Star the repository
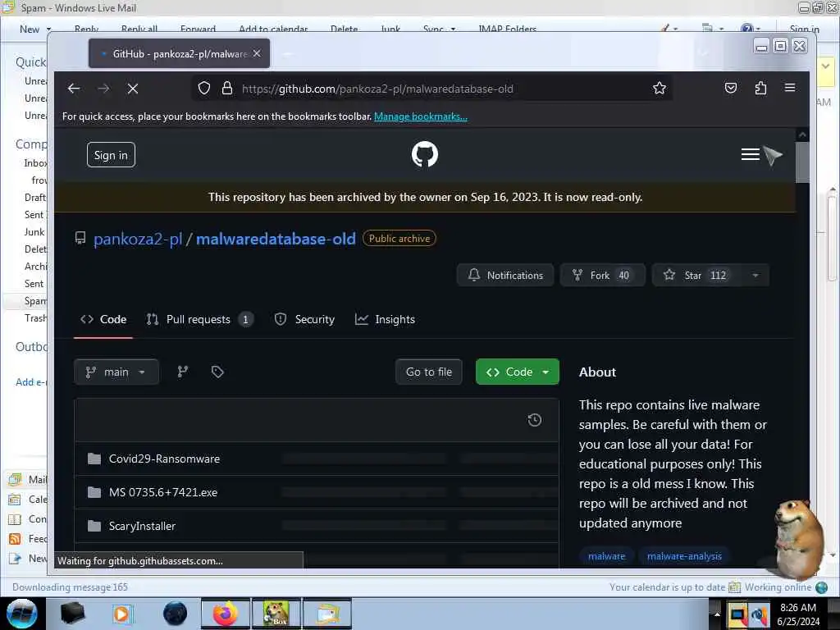 click(x=696, y=276)
